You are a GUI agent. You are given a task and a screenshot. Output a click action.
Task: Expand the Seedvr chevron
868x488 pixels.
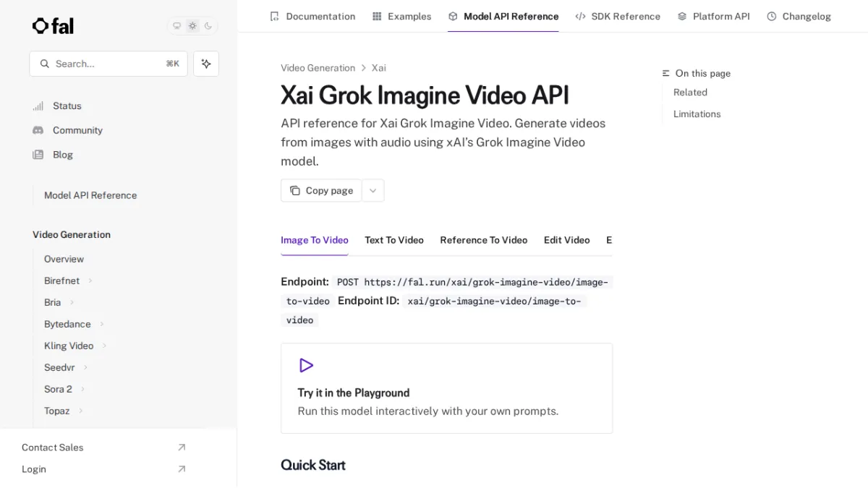pyautogui.click(x=85, y=367)
